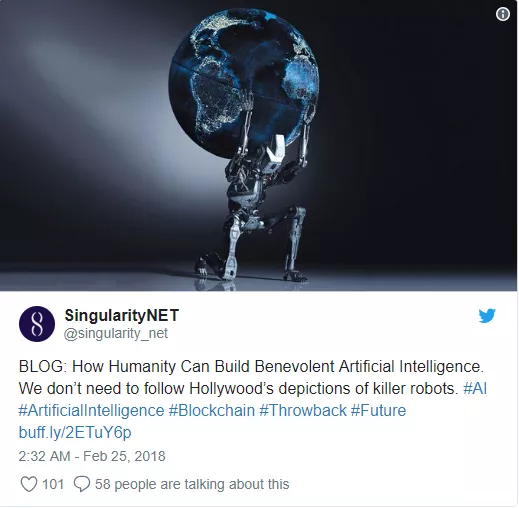
Task: Click the glowing Earth globe in the image
Action: [x=244, y=80]
